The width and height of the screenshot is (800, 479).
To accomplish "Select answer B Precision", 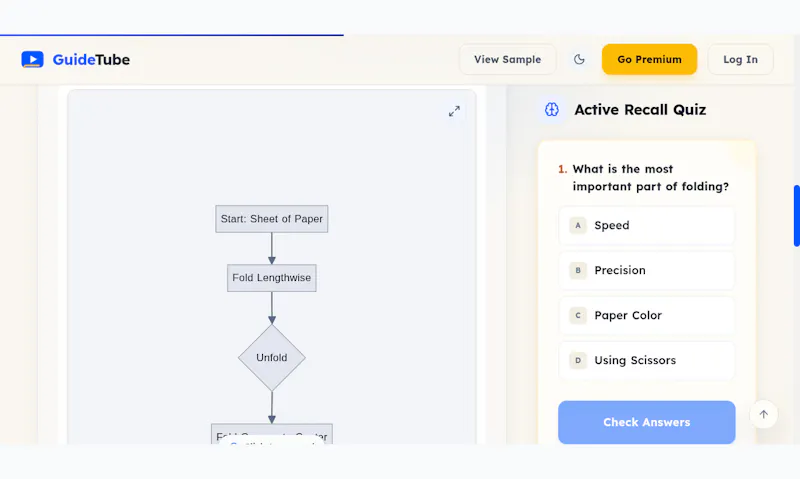I will [646, 270].
